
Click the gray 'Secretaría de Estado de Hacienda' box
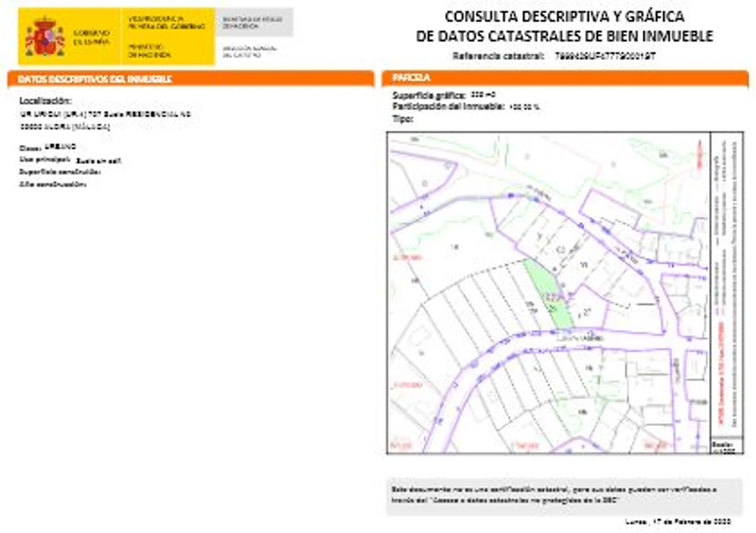[254, 22]
